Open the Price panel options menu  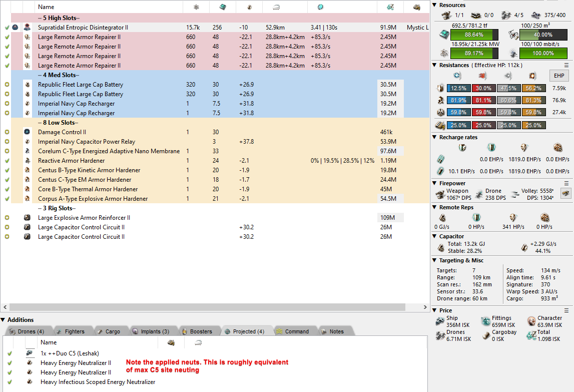[x=566, y=310]
